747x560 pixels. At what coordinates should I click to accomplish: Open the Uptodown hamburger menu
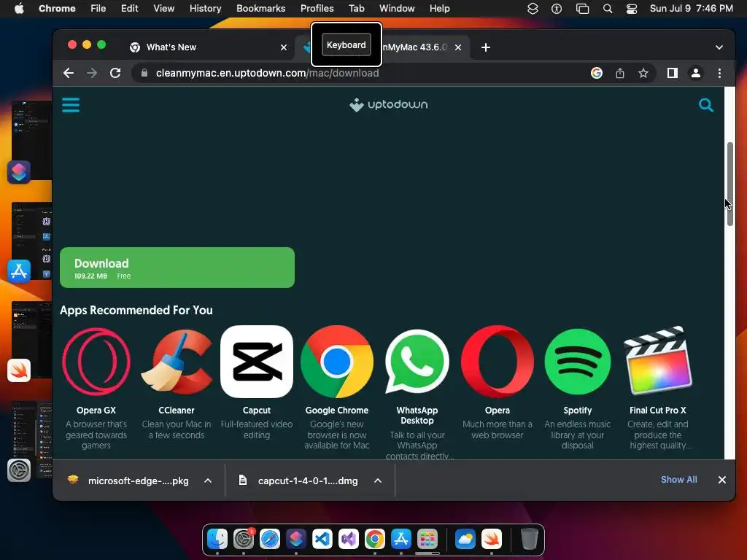(x=71, y=105)
